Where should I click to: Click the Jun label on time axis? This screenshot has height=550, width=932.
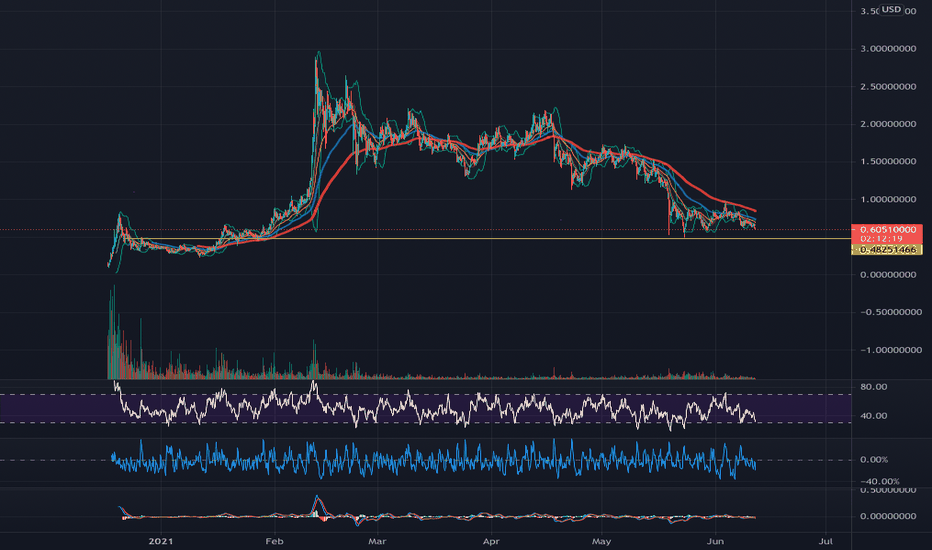tap(715, 541)
